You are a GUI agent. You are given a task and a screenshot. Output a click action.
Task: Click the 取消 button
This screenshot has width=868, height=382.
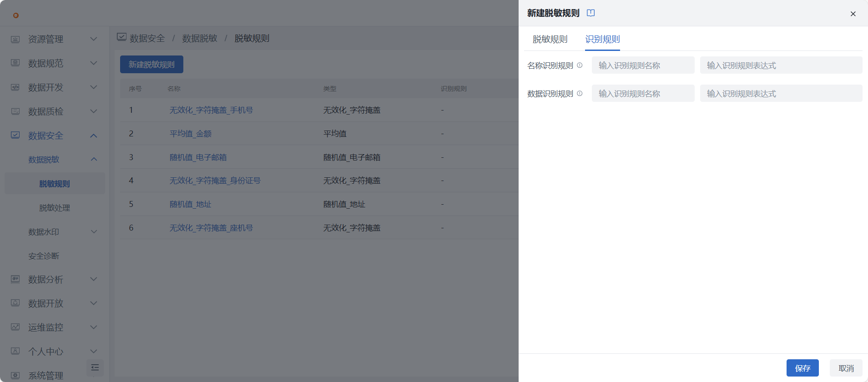846,368
